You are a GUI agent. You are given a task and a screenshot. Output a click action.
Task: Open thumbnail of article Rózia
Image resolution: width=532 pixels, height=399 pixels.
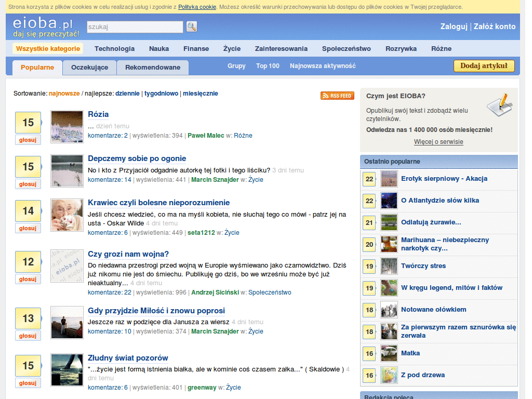click(67, 127)
